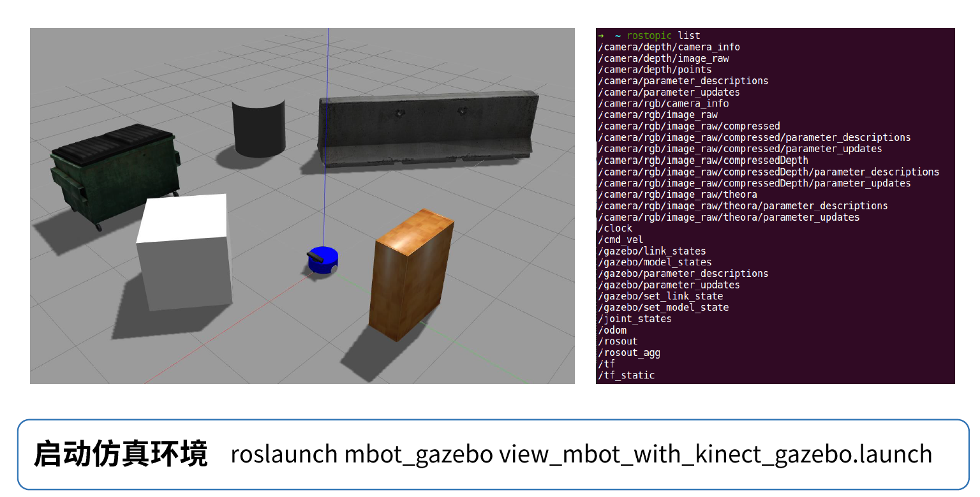Click /camera/rgb/image_raw/theora/parameter_descriptions line
This screenshot has width=980, height=497.
[x=743, y=205]
